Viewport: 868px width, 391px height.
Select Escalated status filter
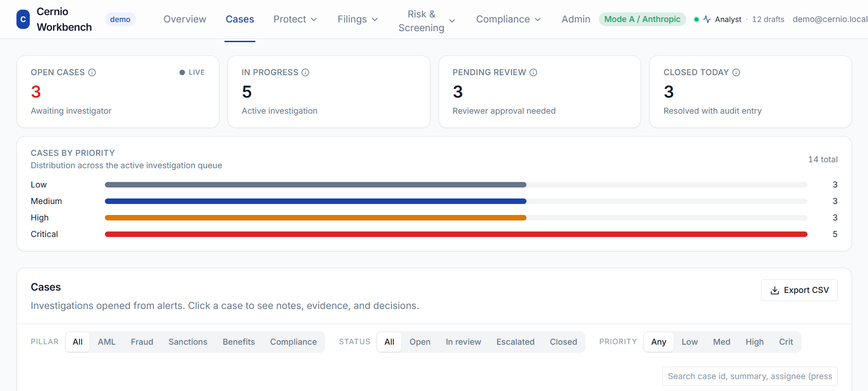point(515,342)
